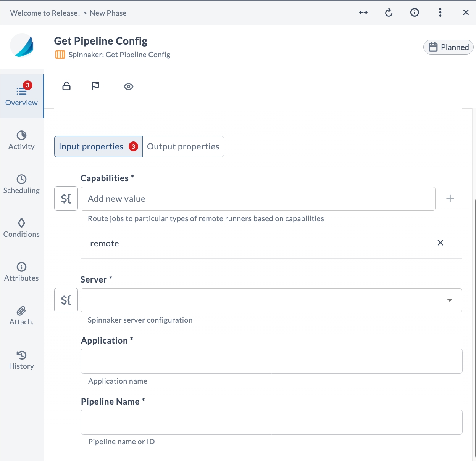Click the Planned status button
476x461 pixels.
point(448,47)
